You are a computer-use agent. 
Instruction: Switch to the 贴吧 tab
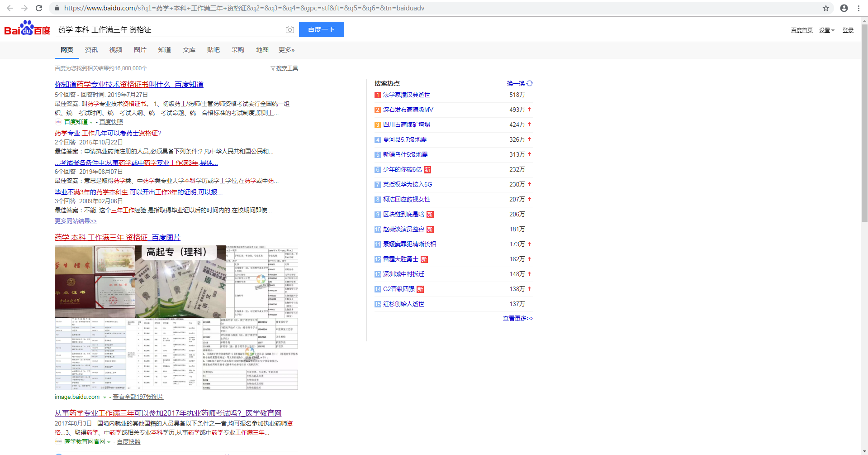[x=213, y=50]
